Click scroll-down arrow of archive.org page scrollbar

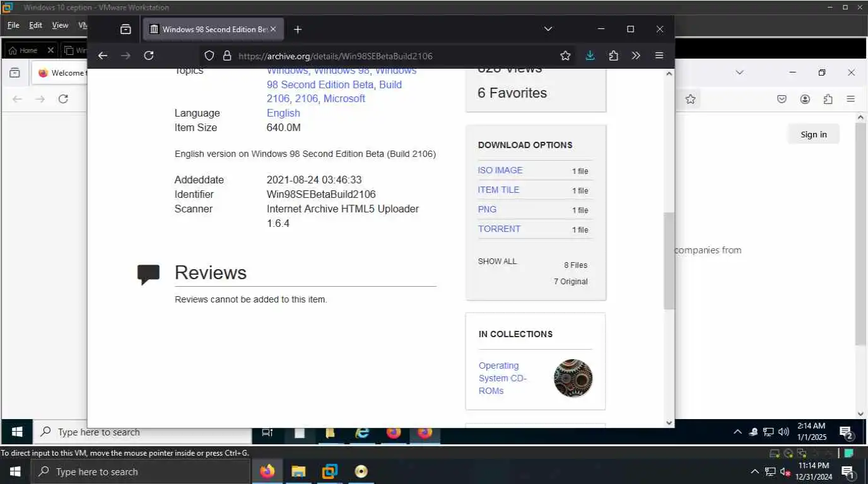click(669, 422)
